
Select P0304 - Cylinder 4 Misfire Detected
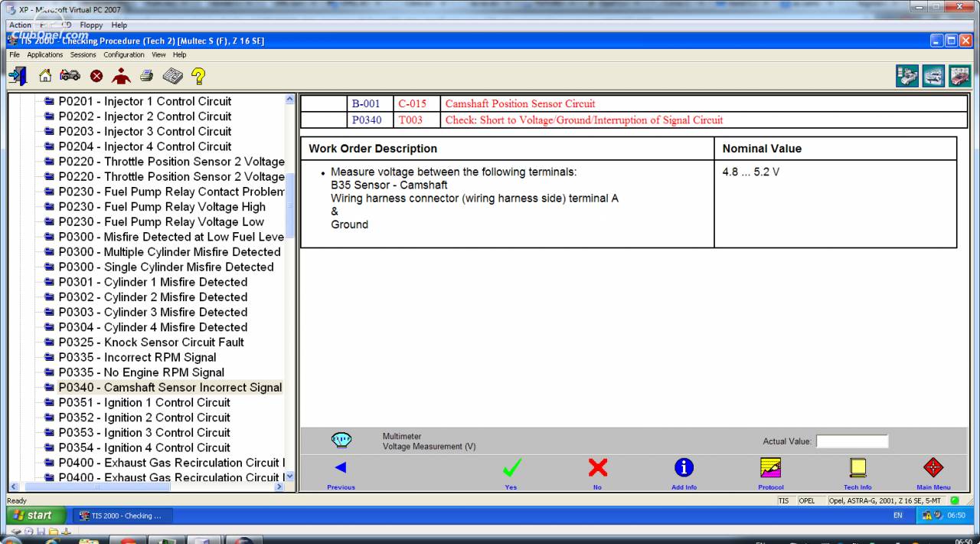153,327
